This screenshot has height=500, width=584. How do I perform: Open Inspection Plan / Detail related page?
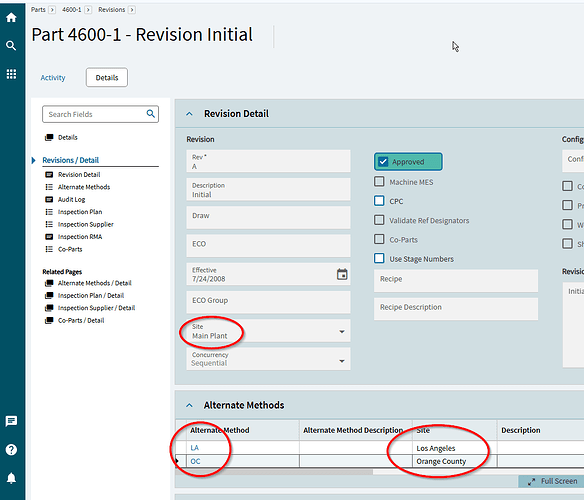click(x=91, y=295)
